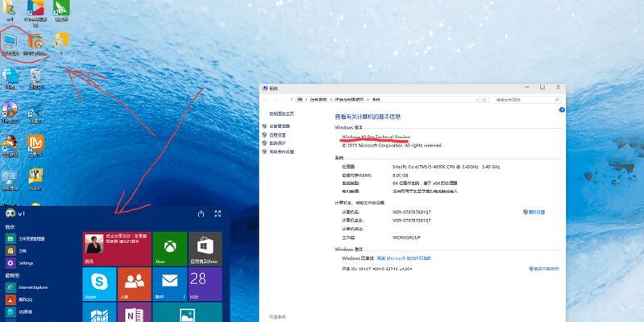Open Control Panel Home link
Viewport: 644px width, 322px height.
point(282,114)
